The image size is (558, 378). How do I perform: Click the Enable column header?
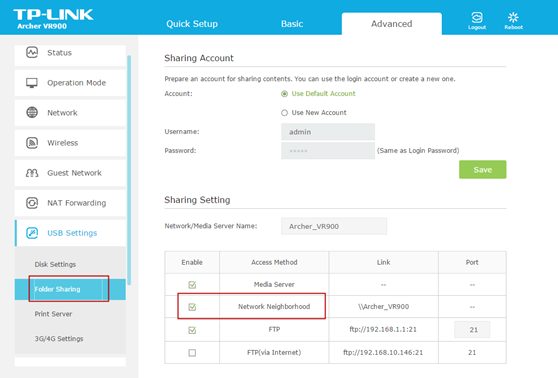coord(192,262)
